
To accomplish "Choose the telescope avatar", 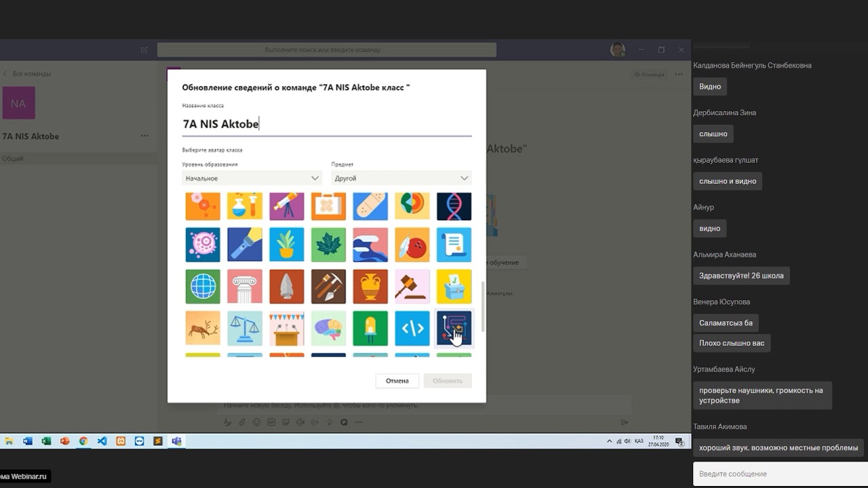I will (x=287, y=206).
